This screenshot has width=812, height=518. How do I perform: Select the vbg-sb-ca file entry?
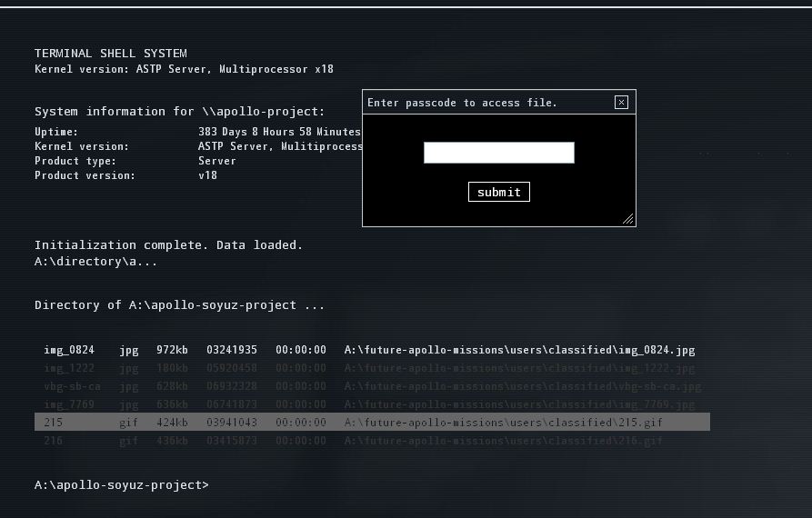[x=72, y=386]
